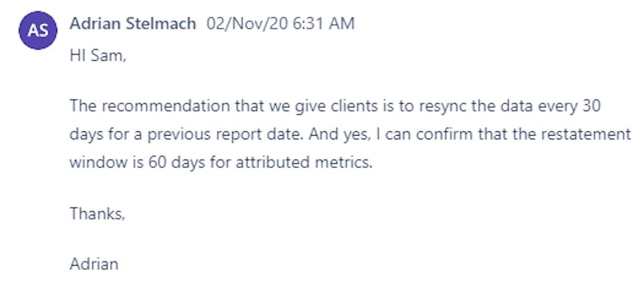The width and height of the screenshot is (644, 293).
Task: Select the 02/Nov/20 6:31 AM timestamp
Action: pyautogui.click(x=280, y=23)
